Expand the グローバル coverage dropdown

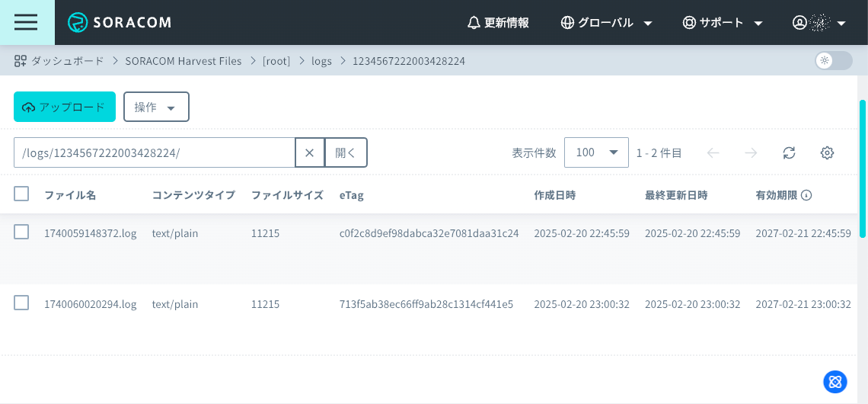[606, 23]
